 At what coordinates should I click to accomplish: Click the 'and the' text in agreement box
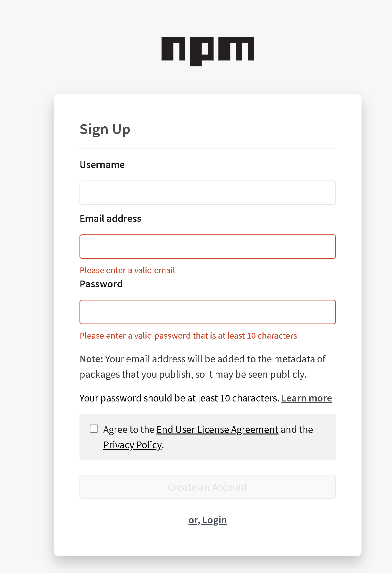point(297,429)
